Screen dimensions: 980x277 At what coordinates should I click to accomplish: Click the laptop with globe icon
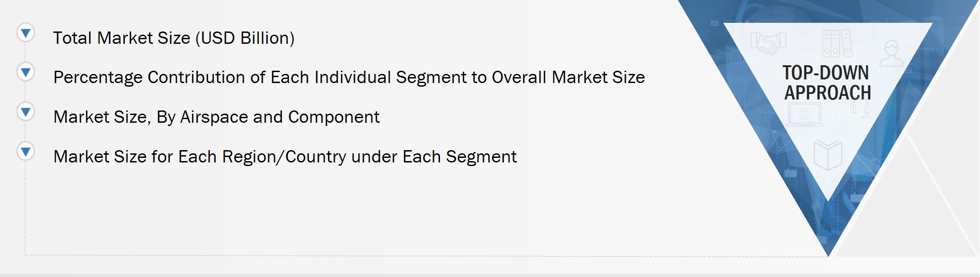click(805, 115)
